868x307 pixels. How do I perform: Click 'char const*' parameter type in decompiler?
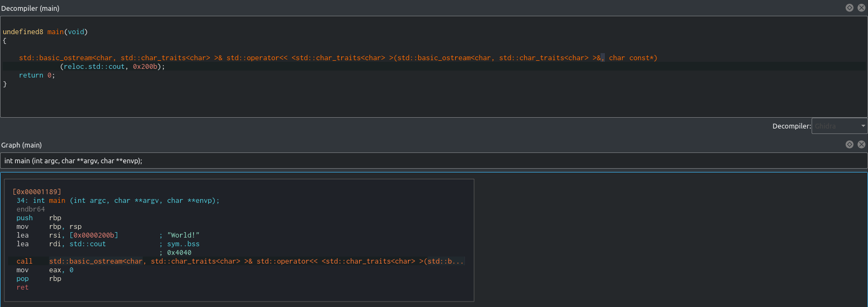pyautogui.click(x=631, y=58)
